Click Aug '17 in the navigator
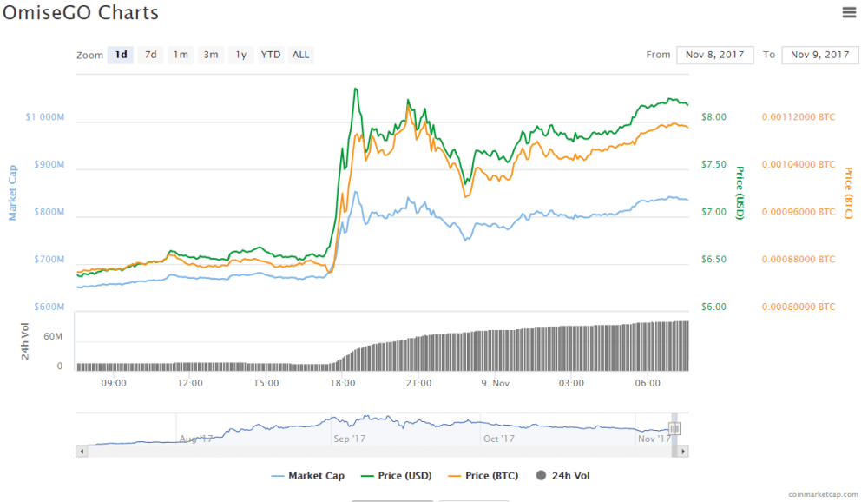The width and height of the screenshot is (868, 502). (196, 439)
